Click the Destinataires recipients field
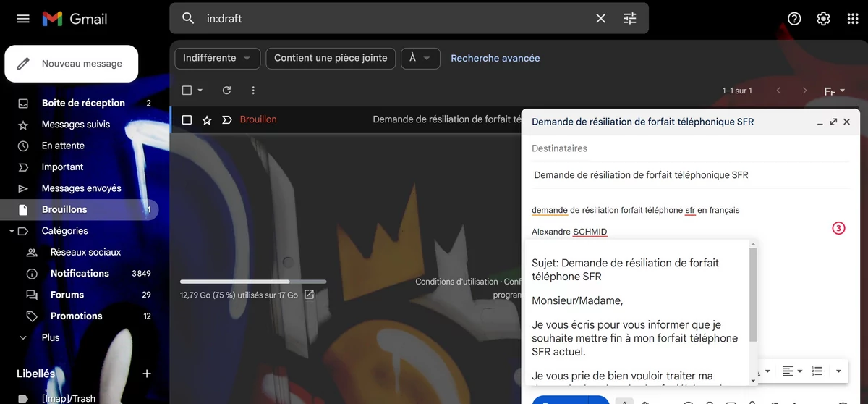This screenshot has width=868, height=404. pyautogui.click(x=690, y=148)
